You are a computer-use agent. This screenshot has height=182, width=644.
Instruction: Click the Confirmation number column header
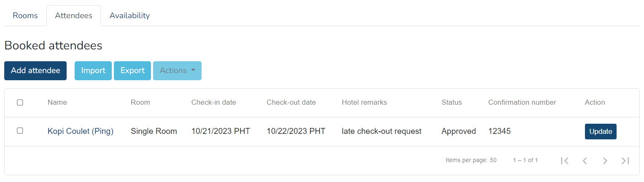pyautogui.click(x=522, y=102)
